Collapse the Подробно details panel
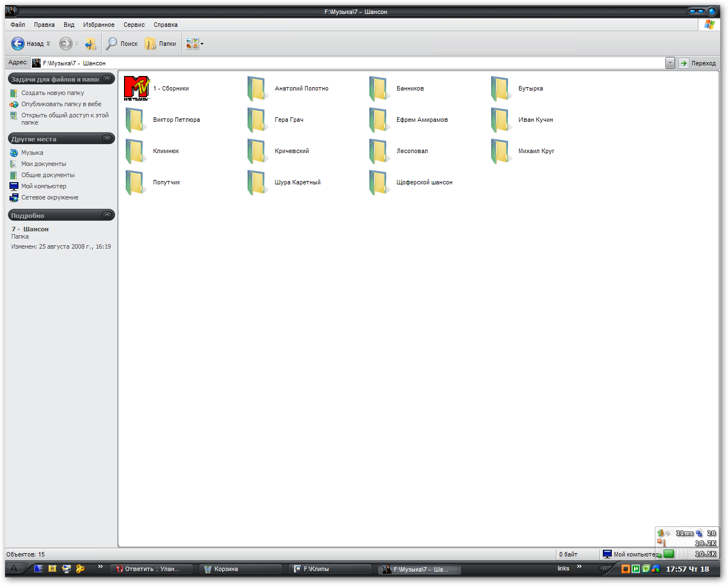728x585 pixels. [107, 215]
